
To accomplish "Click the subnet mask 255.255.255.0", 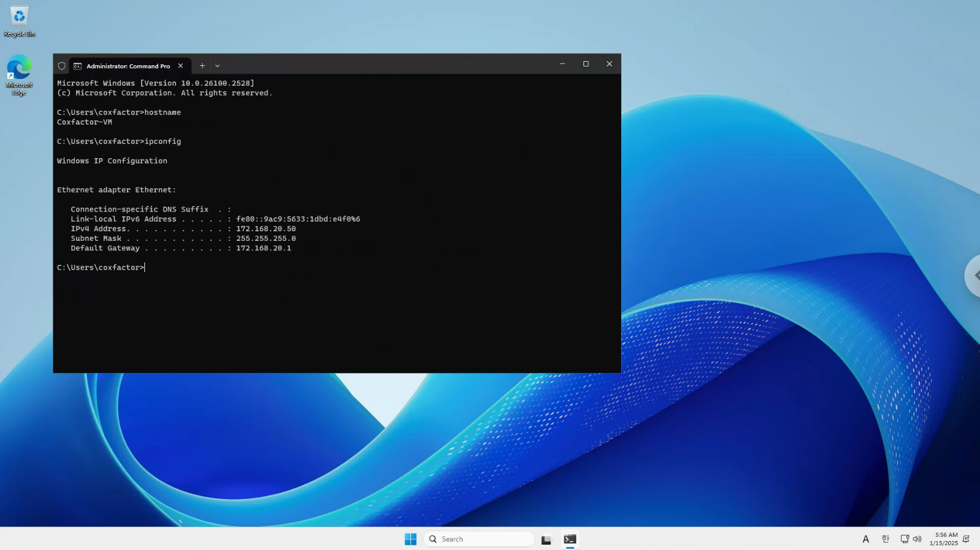I will tap(266, 238).
